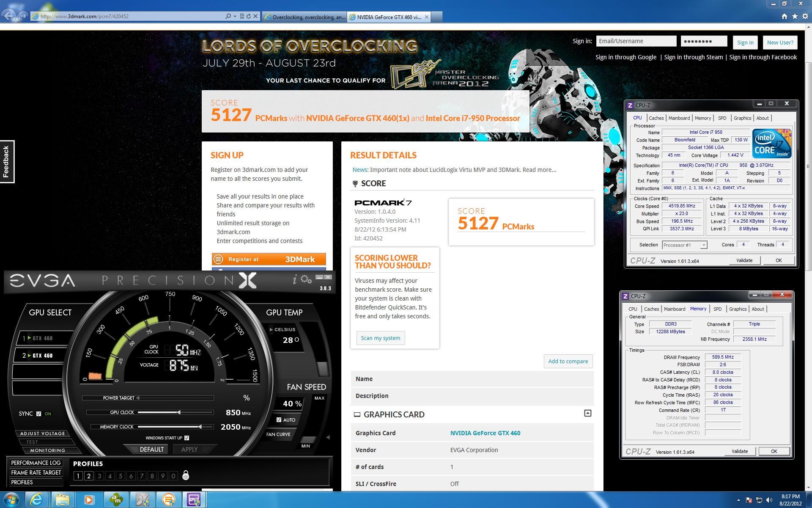Select GPU 1 GTX 460
The image size is (812, 508).
[x=42, y=338]
